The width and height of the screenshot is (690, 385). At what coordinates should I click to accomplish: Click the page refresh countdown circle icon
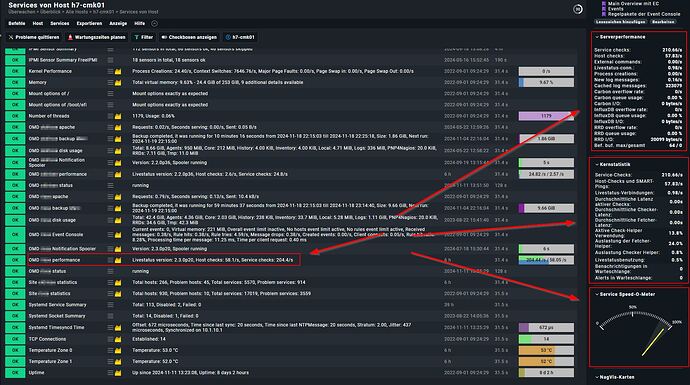coord(578,9)
